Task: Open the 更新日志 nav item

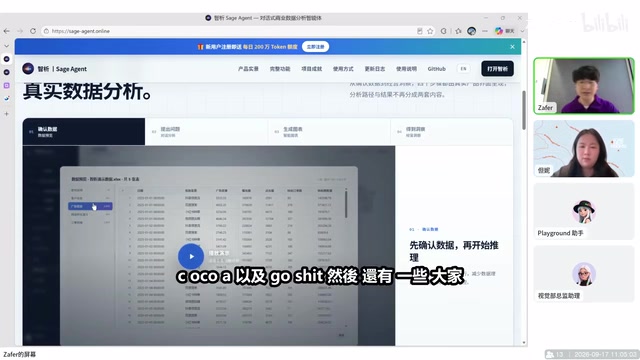Action: click(x=375, y=69)
